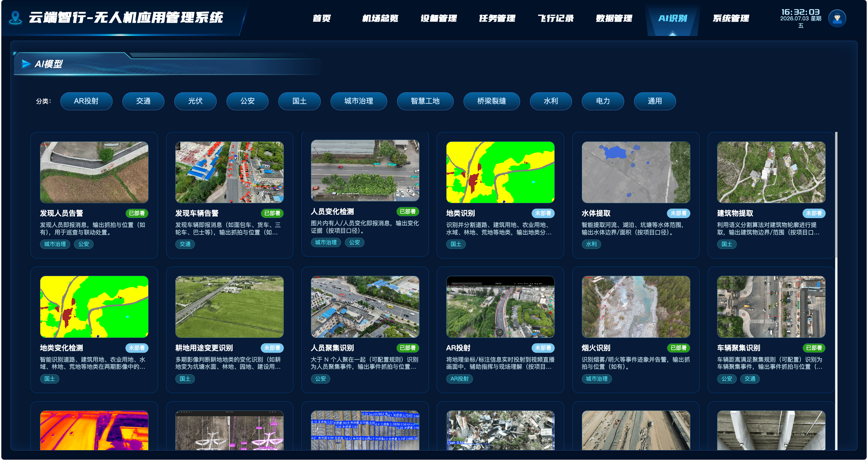Viewport: 868px width, 461px height.
Task: Filter by AR投射 category
Action: [x=86, y=101]
